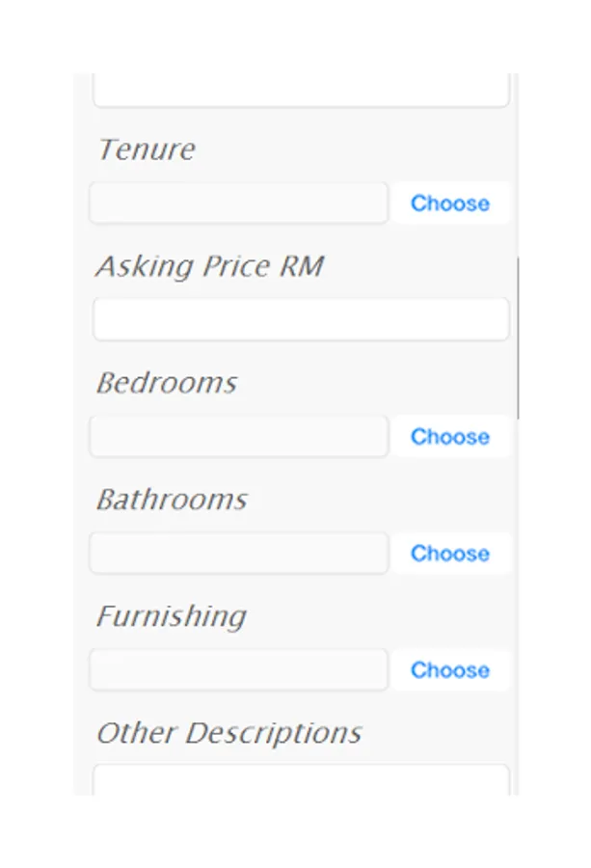The width and height of the screenshot is (591, 868).
Task: Focus the Other Descriptions text box
Action: coord(300,780)
